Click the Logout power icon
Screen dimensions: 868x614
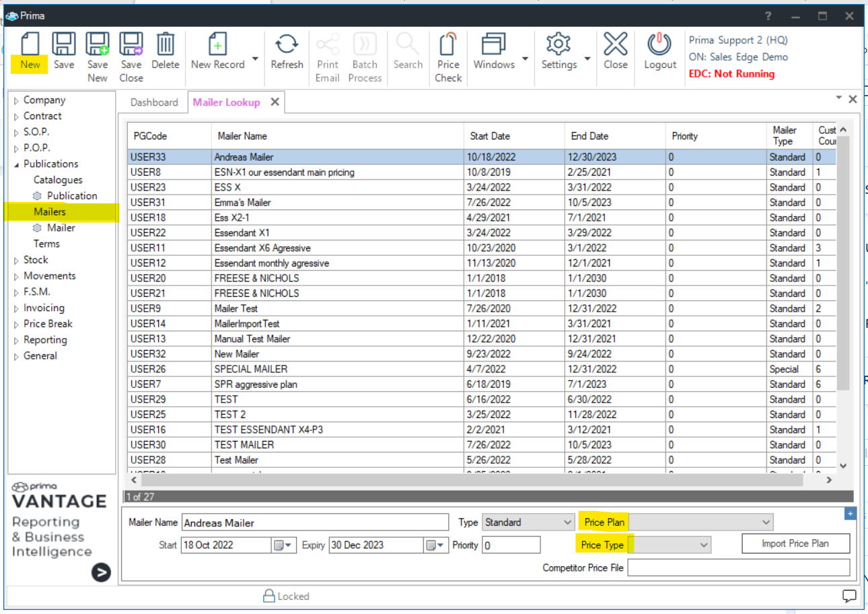point(659,44)
